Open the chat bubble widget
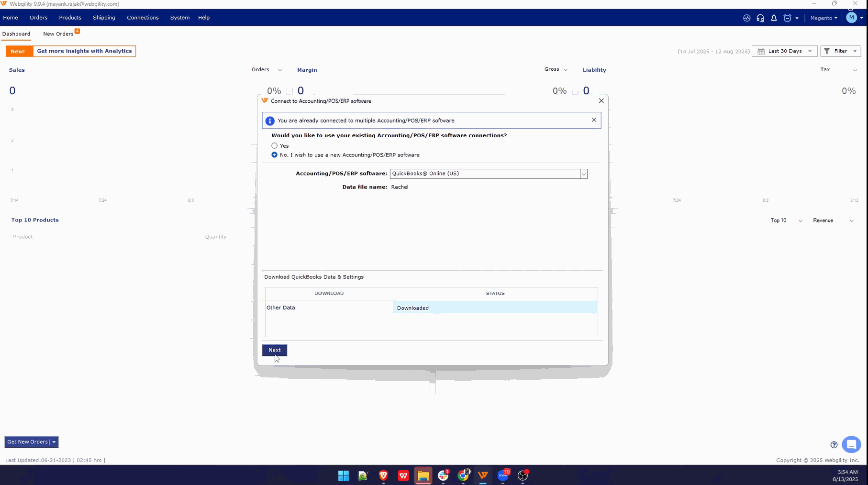 click(x=851, y=444)
